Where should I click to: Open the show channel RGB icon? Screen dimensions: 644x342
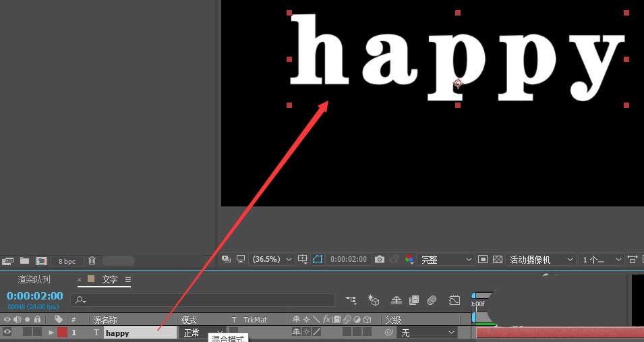point(409,259)
